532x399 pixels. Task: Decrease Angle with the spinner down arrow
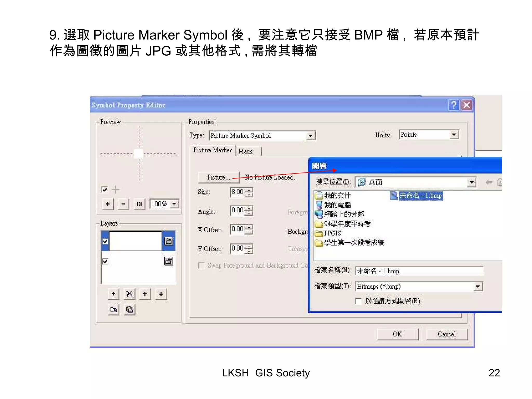[249, 213]
